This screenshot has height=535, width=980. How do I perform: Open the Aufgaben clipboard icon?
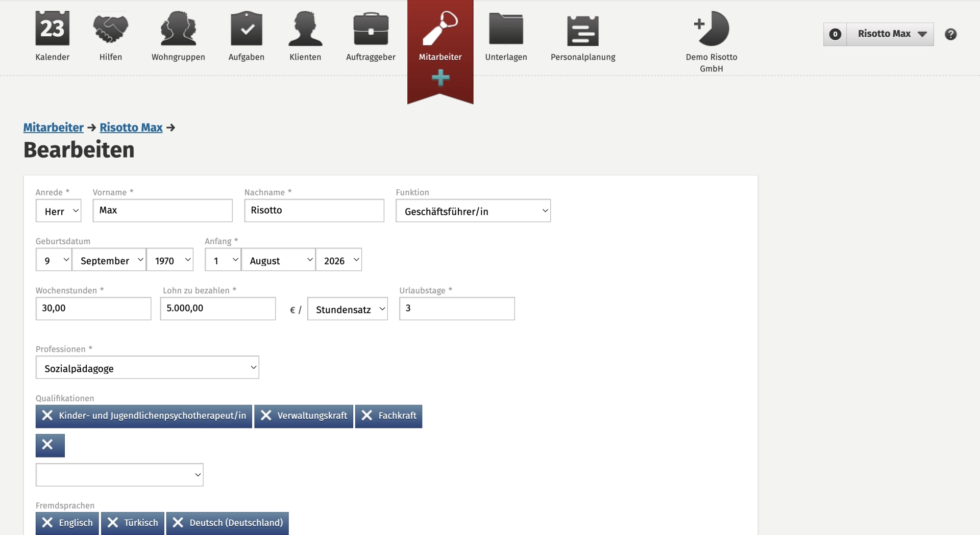tap(246, 29)
